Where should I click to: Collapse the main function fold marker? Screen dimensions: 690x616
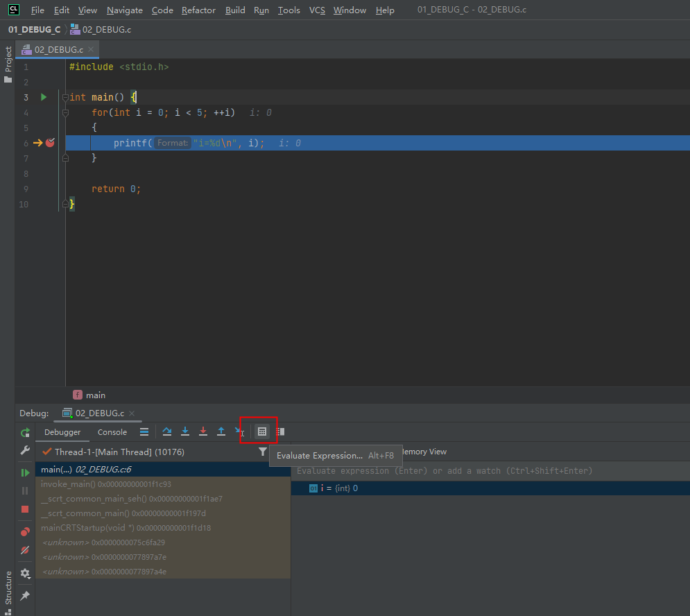pos(65,98)
